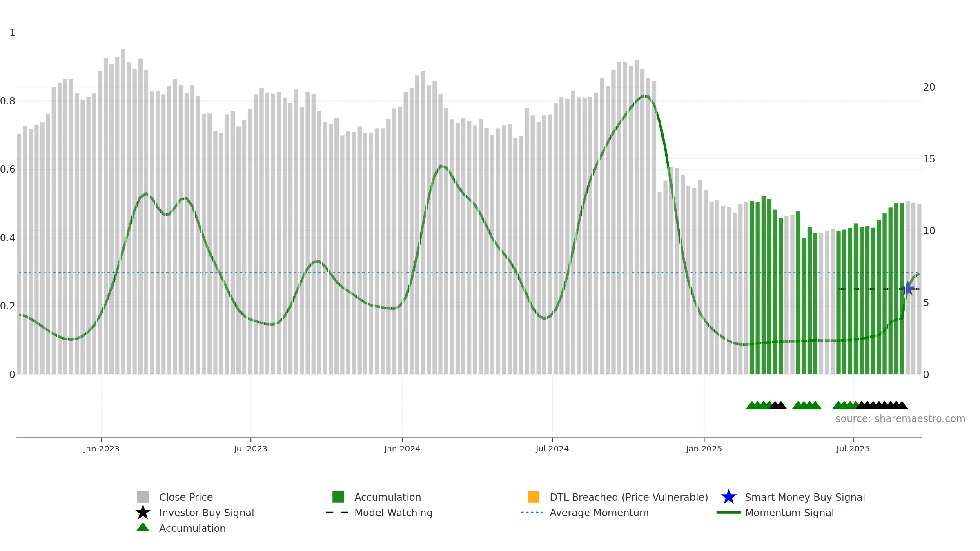Click the Smart Money Buy Signal label
The image size is (980, 551).
coord(805,497)
